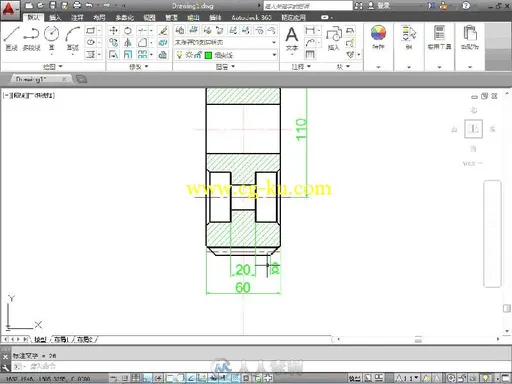Choose the Rectangle tool in the Draw panel
The height and width of the screenshot is (384, 512).
90,31
